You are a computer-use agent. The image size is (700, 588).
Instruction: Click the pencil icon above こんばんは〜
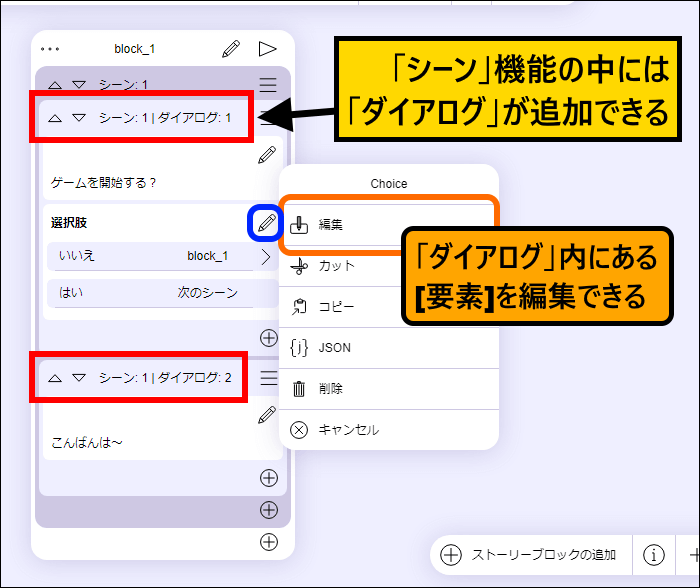pos(266,414)
